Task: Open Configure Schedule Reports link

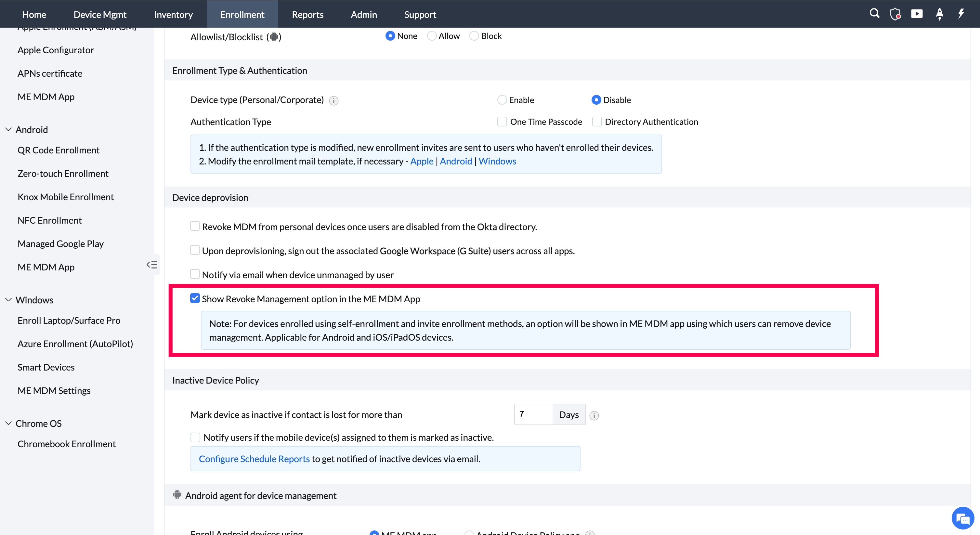Action: (x=254, y=459)
